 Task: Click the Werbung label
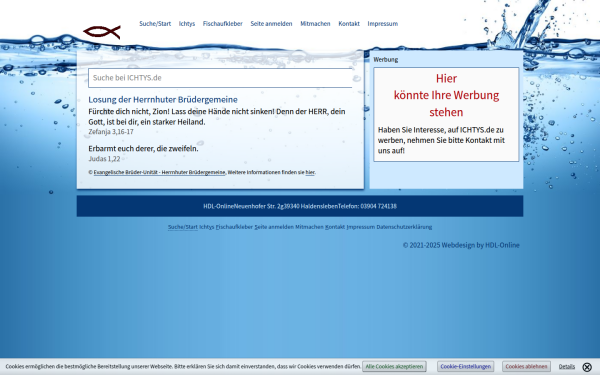[x=386, y=60]
